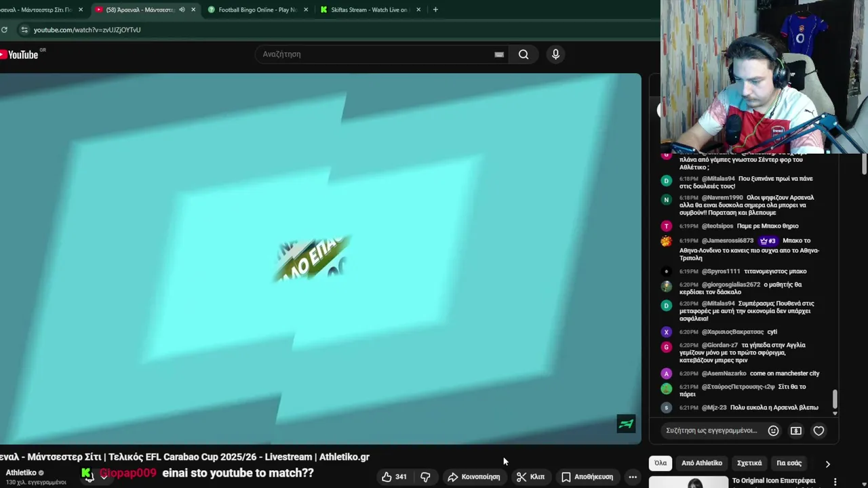868x488 pixels.
Task: Click the @teotsipos avatar icon
Action: (x=666, y=226)
